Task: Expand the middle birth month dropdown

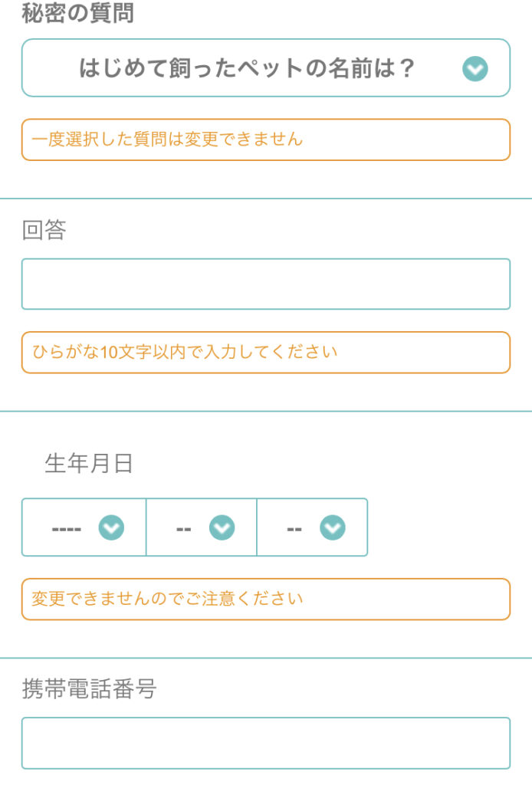Action: [201, 527]
